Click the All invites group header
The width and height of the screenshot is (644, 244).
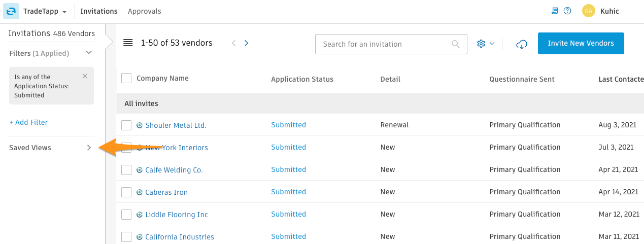tap(380, 103)
